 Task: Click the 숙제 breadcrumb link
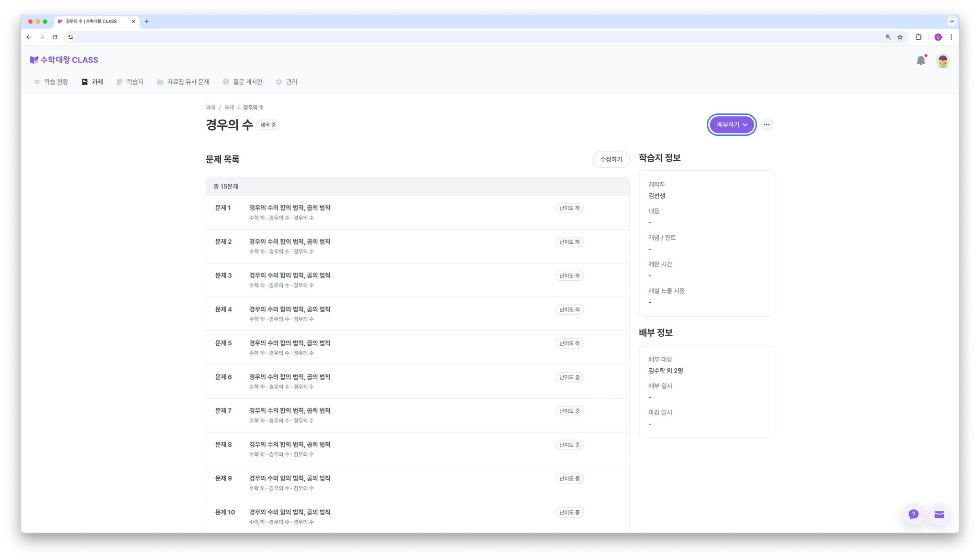pyautogui.click(x=229, y=108)
